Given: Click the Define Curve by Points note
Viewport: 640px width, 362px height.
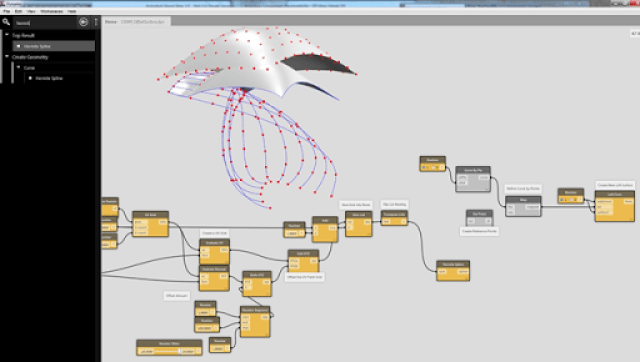Looking at the screenshot, I should coord(523,189).
